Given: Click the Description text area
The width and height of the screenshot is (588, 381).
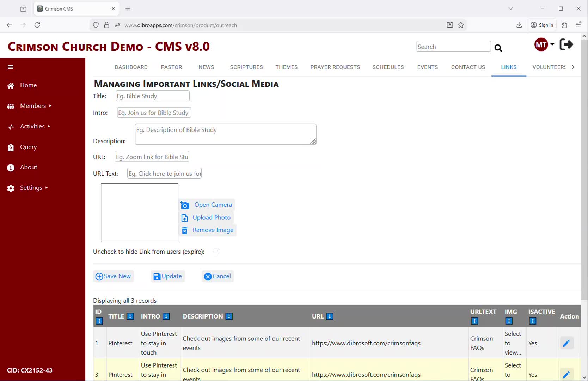Looking at the screenshot, I should coord(225,134).
